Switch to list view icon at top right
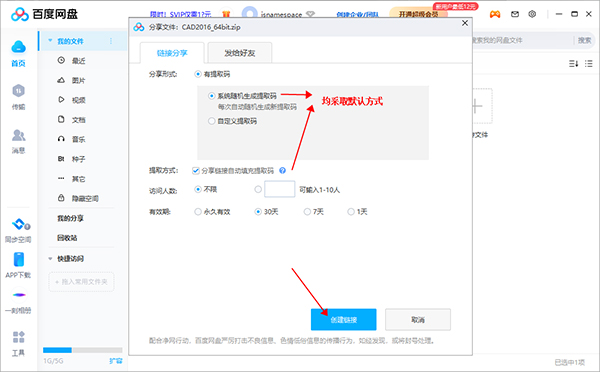The height and width of the screenshot is (372, 600). 589,64
